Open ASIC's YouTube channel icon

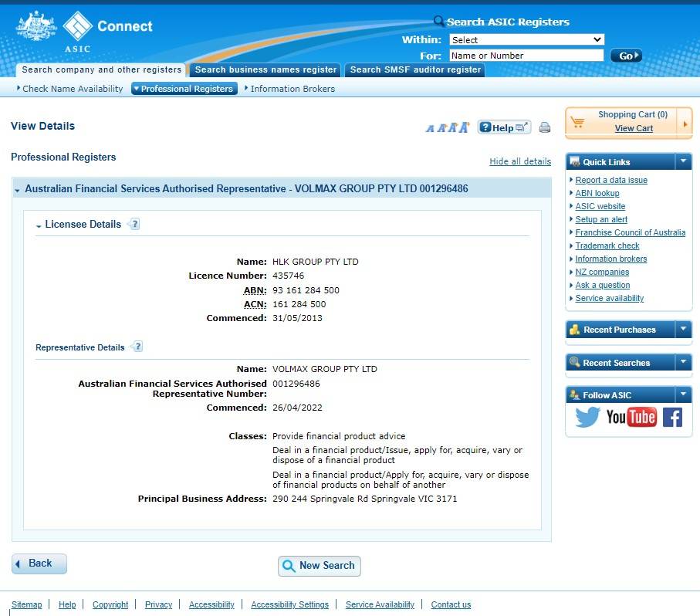631,418
